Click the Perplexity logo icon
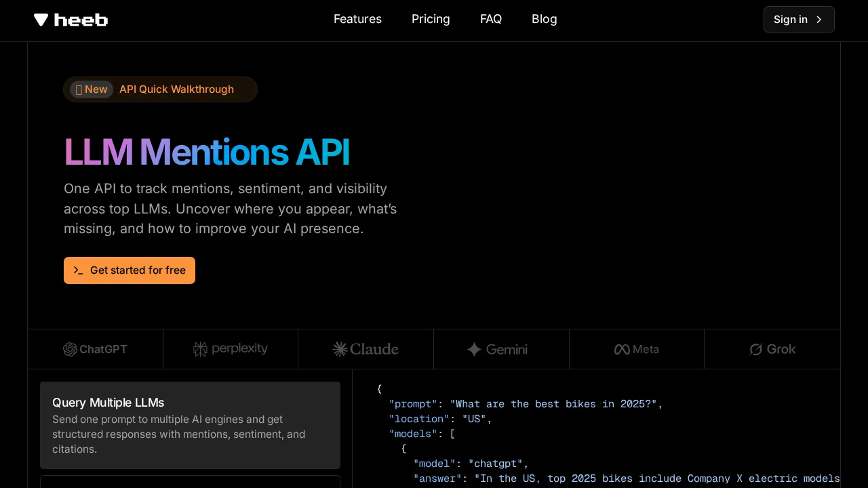Image resolution: width=868 pixels, height=488 pixels. [200, 349]
